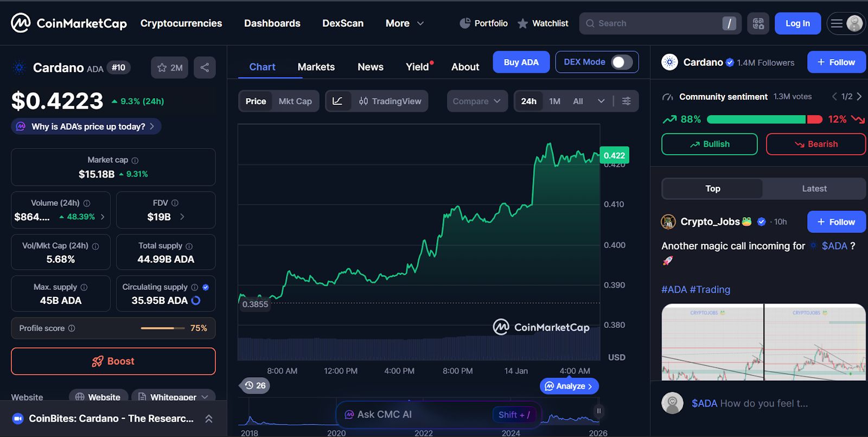868x437 pixels.
Task: Expand the More menu in the navbar
Action: (x=405, y=23)
